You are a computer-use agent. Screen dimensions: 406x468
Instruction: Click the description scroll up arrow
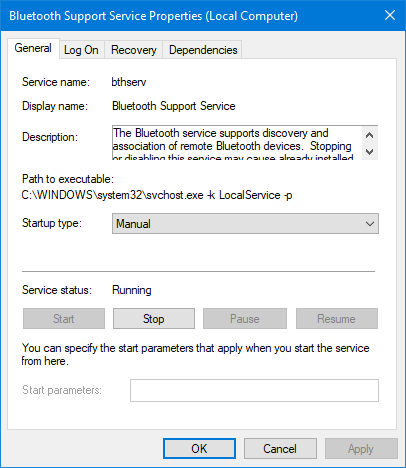(369, 135)
